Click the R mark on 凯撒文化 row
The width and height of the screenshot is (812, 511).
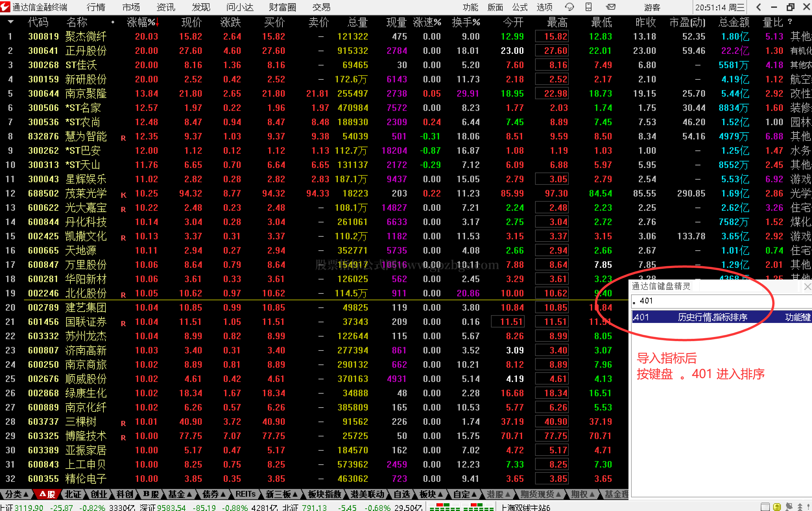coord(124,238)
